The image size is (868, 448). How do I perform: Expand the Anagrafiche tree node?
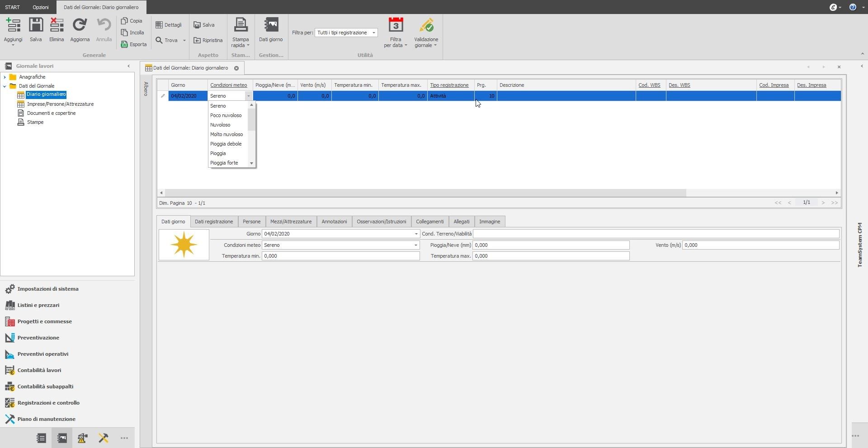(6, 76)
